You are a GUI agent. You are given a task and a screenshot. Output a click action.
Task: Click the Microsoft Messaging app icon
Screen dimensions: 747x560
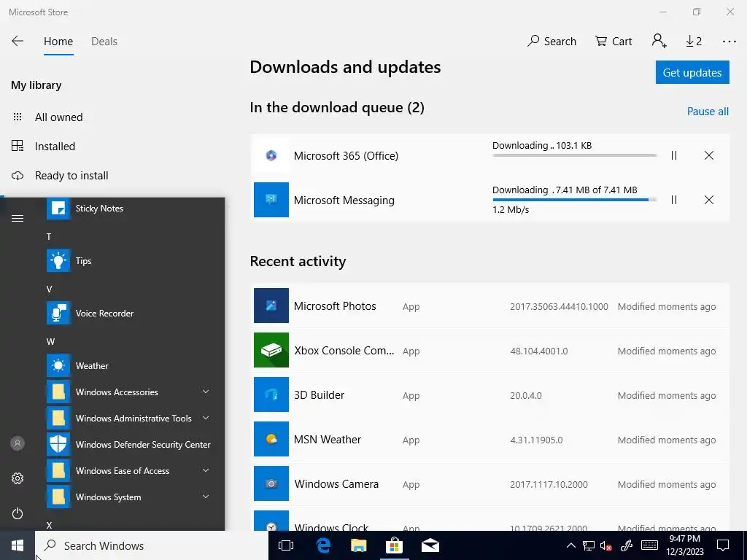(x=271, y=200)
